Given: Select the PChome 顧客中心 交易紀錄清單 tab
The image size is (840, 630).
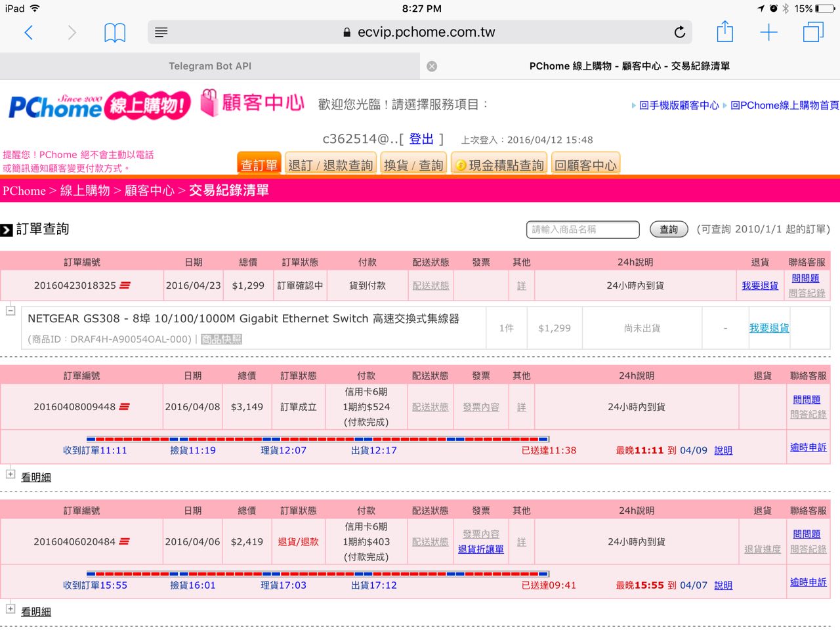Looking at the screenshot, I should (630, 66).
